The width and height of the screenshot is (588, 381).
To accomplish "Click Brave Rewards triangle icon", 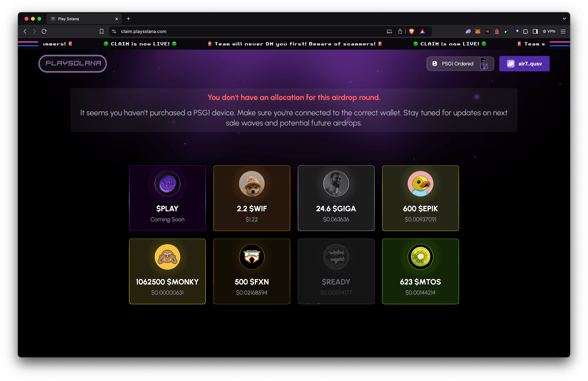I will pos(422,31).
